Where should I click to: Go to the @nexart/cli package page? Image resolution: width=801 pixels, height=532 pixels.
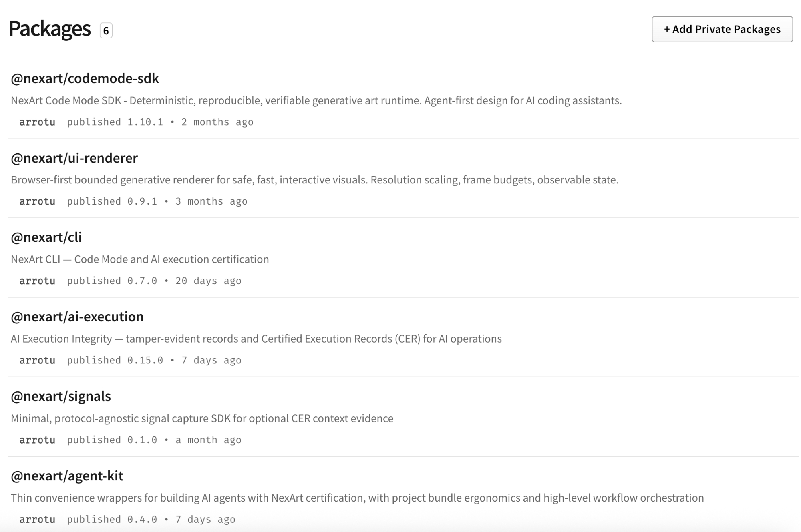46,237
